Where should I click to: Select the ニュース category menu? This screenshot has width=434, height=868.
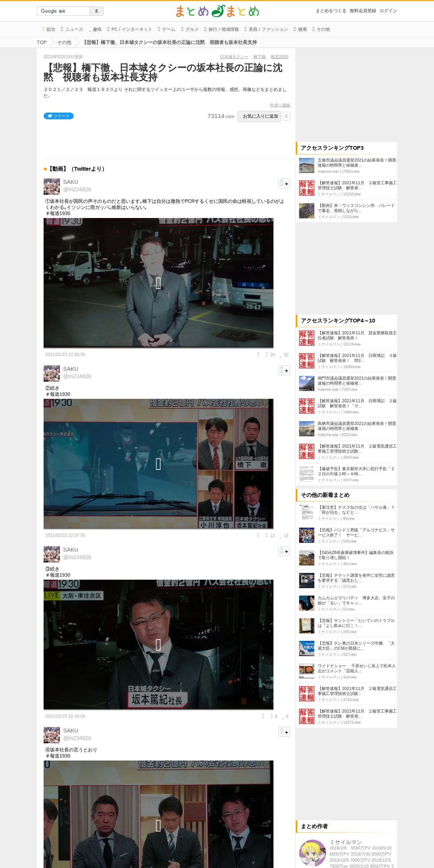[x=72, y=29]
